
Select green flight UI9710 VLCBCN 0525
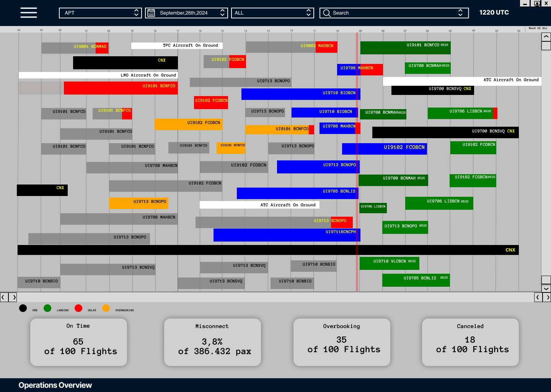click(390, 263)
